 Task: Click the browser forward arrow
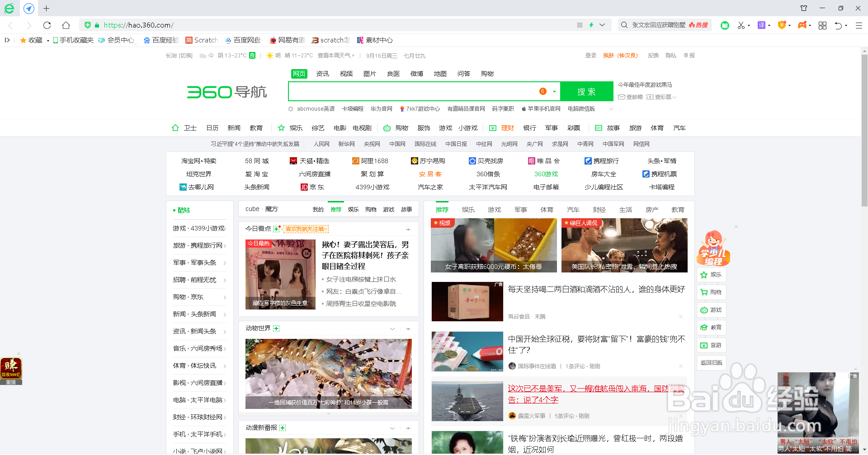pyautogui.click(x=29, y=25)
